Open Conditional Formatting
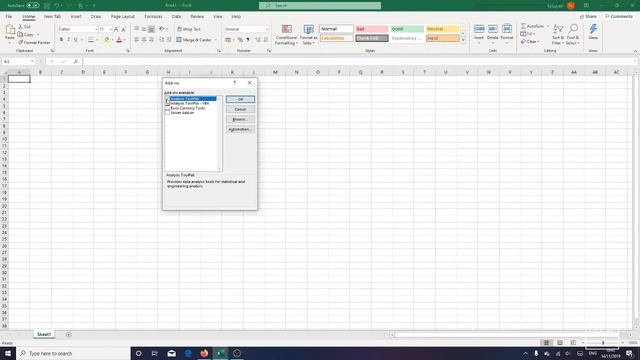This screenshot has width=640, height=360. click(x=287, y=35)
